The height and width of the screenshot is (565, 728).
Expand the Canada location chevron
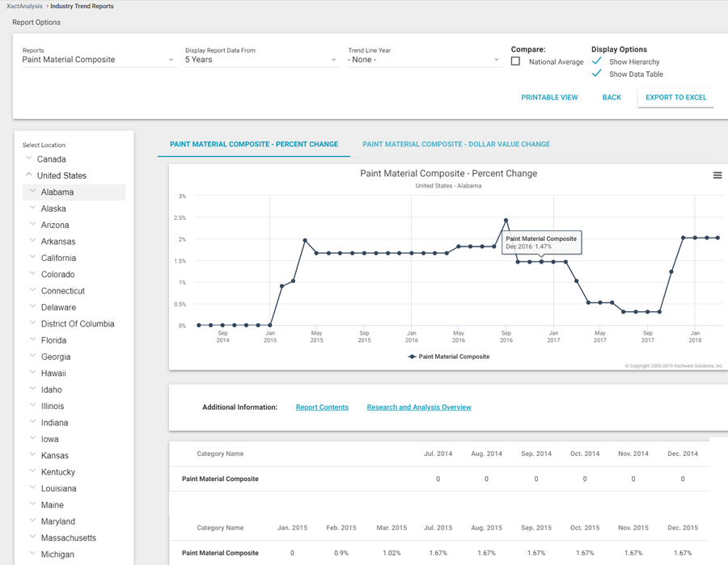pos(29,158)
